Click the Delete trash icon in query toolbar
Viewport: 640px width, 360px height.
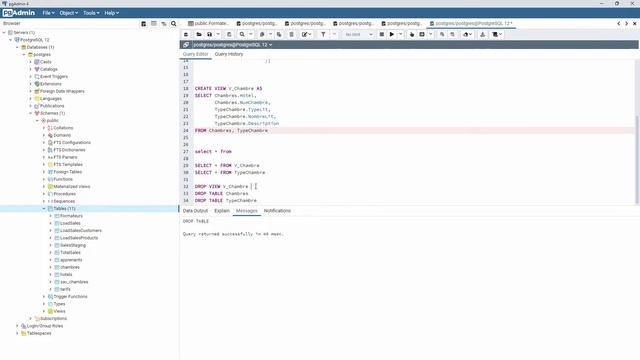pyautogui.click(x=291, y=35)
